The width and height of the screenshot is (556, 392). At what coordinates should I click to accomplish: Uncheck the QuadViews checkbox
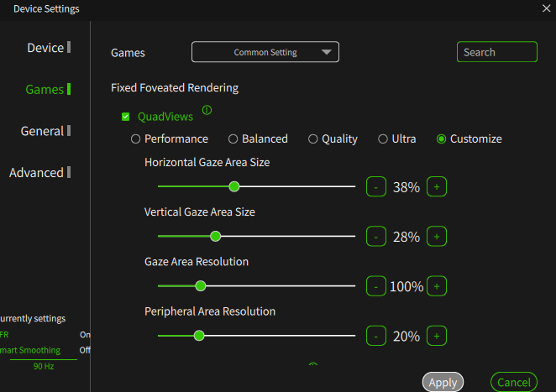126,118
